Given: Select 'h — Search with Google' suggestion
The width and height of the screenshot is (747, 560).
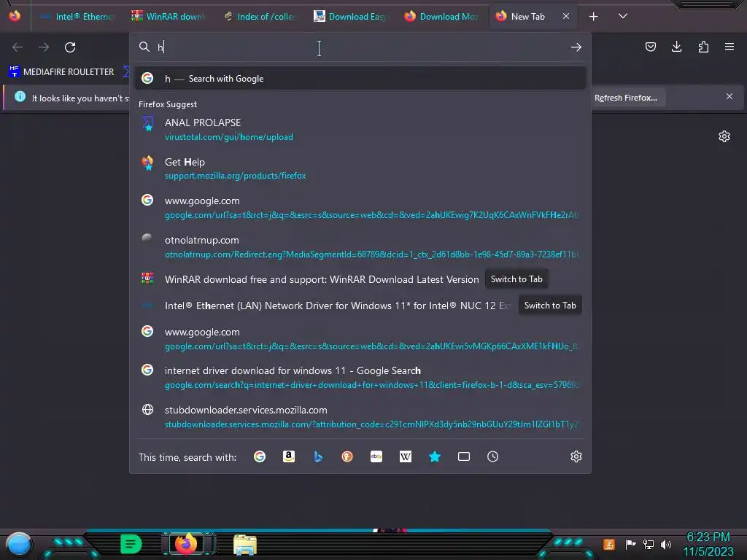Looking at the screenshot, I should [x=360, y=79].
